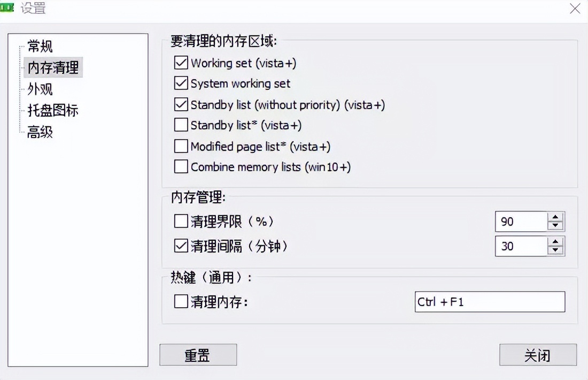Close the settings window with X

[x=575, y=9]
